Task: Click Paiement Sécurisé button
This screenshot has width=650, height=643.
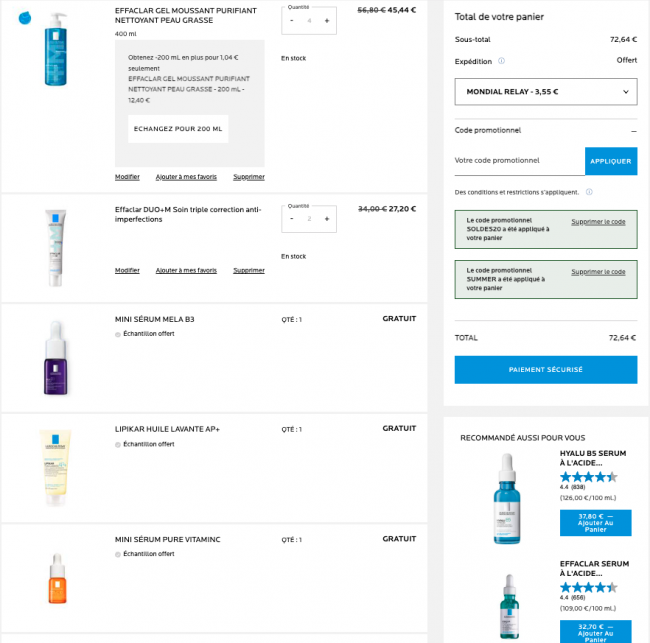Action: [x=546, y=369]
